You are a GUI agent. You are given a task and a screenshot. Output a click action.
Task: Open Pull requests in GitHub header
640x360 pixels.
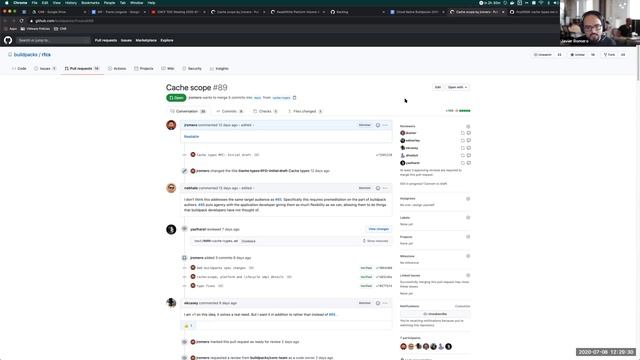106,40
